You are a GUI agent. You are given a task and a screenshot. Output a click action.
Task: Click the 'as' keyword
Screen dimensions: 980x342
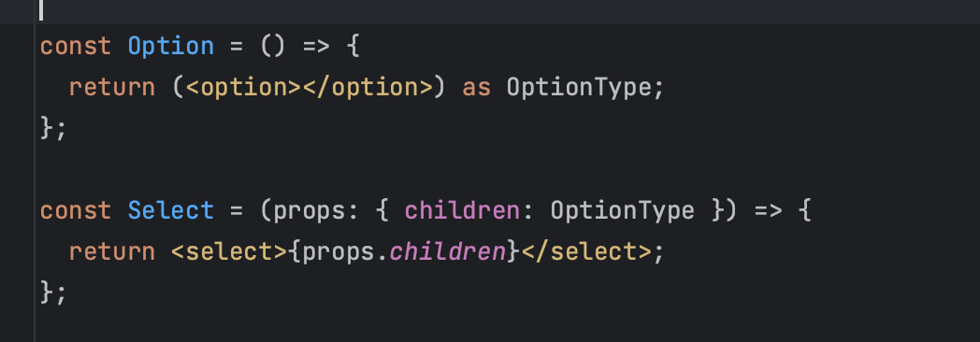[476, 88]
